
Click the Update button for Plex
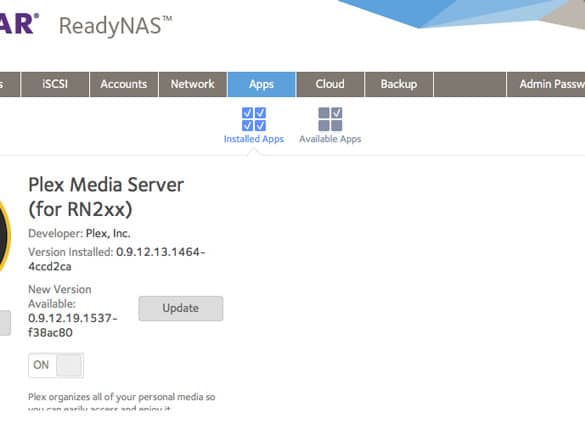click(x=181, y=309)
